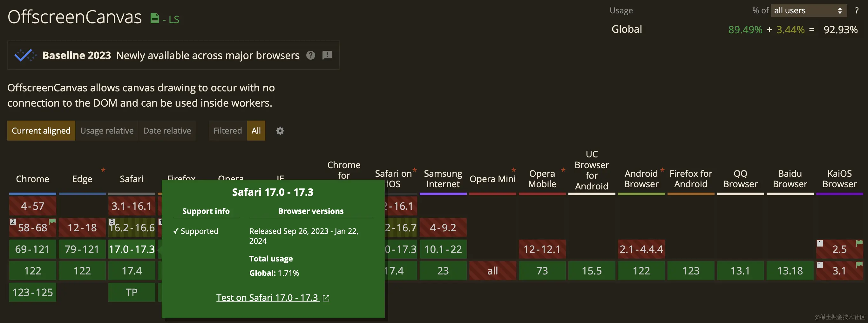The image size is (868, 323).
Task: Click the flag icon on Chrome 58-68
Action: click(x=52, y=221)
